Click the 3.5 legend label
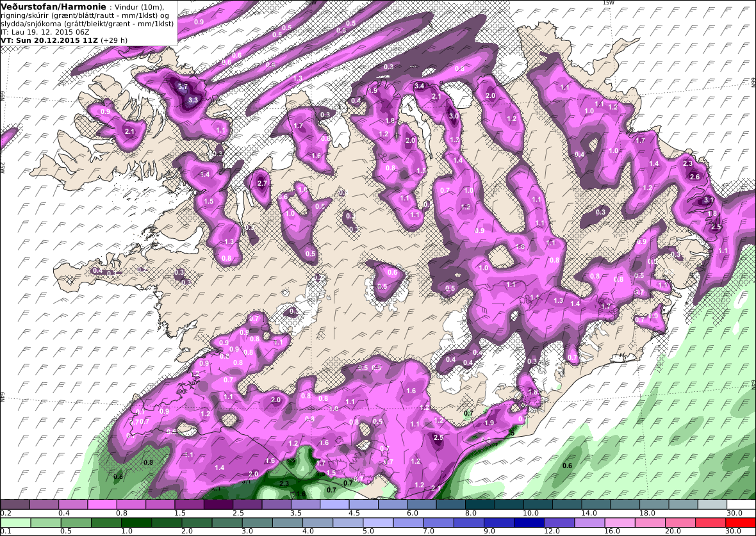This screenshot has height=536, width=756. pos(296,514)
